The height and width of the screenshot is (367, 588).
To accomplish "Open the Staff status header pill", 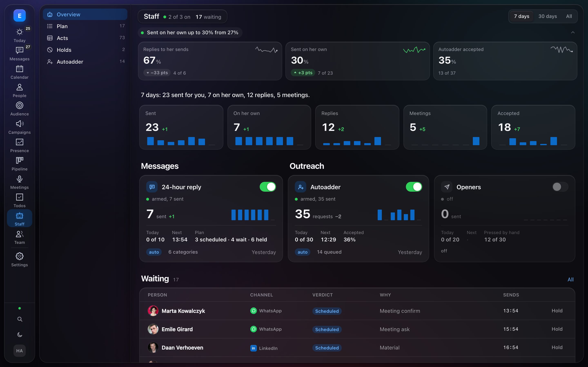I will click(x=182, y=17).
